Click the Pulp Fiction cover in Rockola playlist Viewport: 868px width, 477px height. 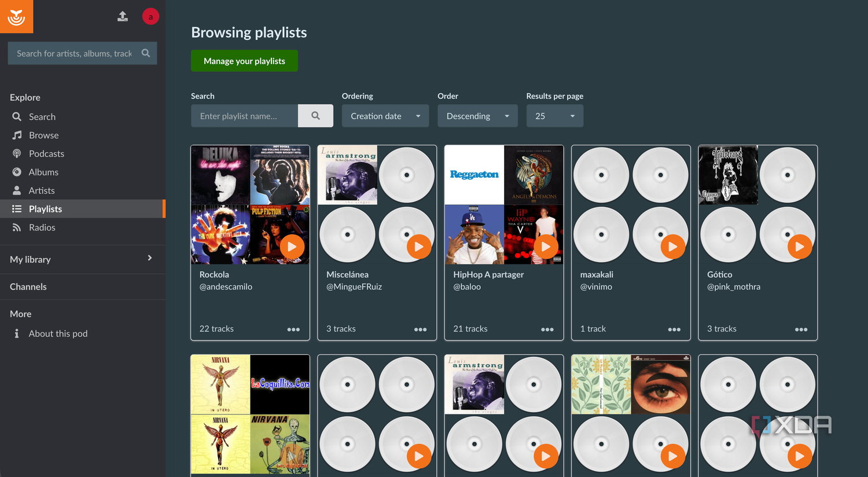click(x=280, y=234)
